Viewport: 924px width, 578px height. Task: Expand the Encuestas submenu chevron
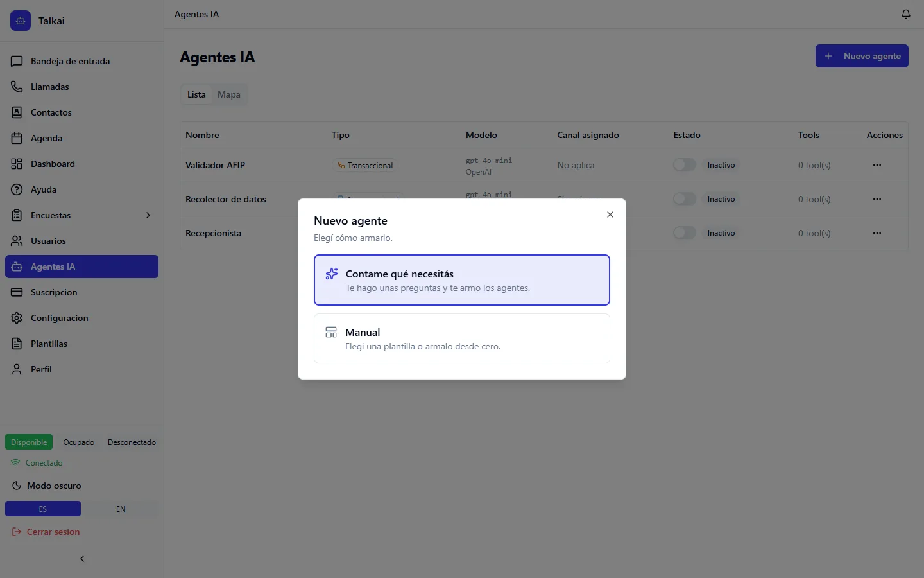[x=148, y=215]
